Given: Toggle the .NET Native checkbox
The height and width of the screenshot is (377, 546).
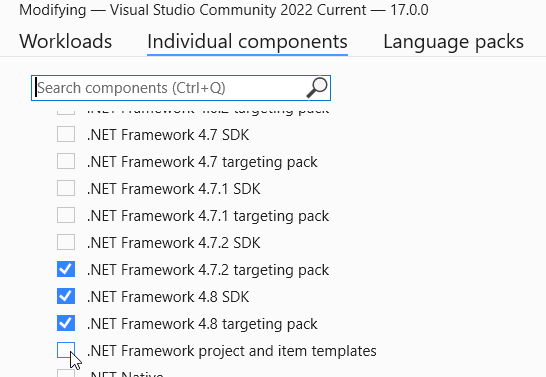Looking at the screenshot, I should pyautogui.click(x=66, y=373).
